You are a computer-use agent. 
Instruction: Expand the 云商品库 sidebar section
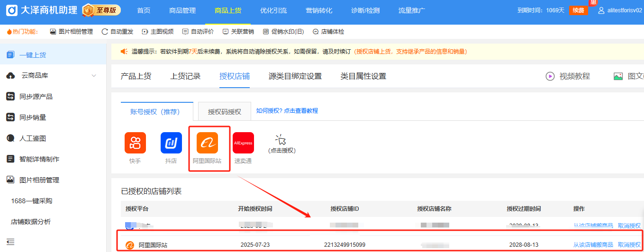[93, 76]
